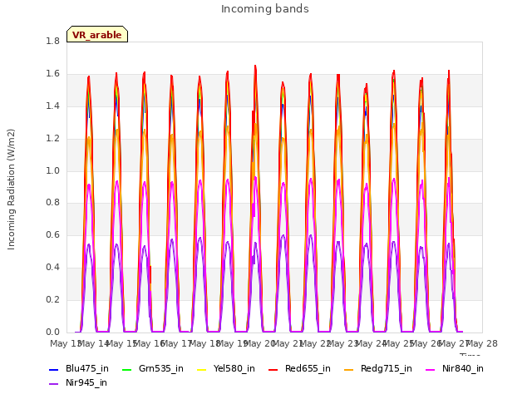Click the Incoming bands chart title
The height and width of the screenshot is (399, 532).
coord(265,9)
